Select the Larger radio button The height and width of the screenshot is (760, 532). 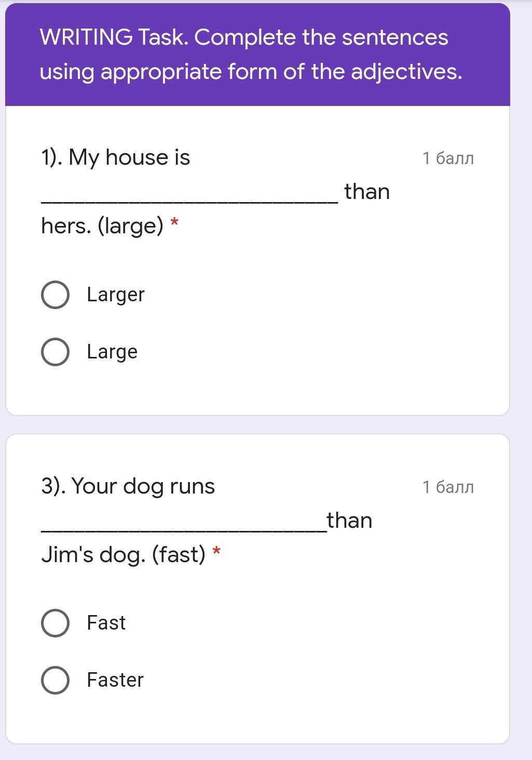pyautogui.click(x=55, y=295)
